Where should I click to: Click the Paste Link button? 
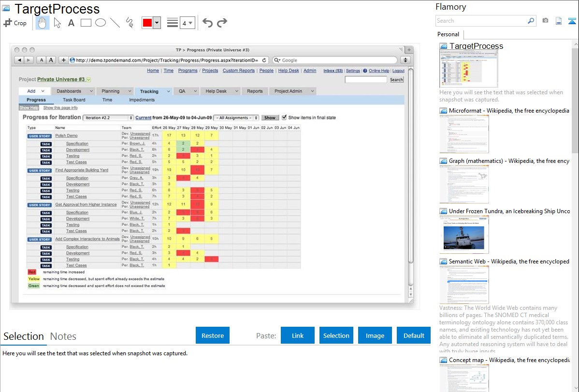(x=298, y=335)
